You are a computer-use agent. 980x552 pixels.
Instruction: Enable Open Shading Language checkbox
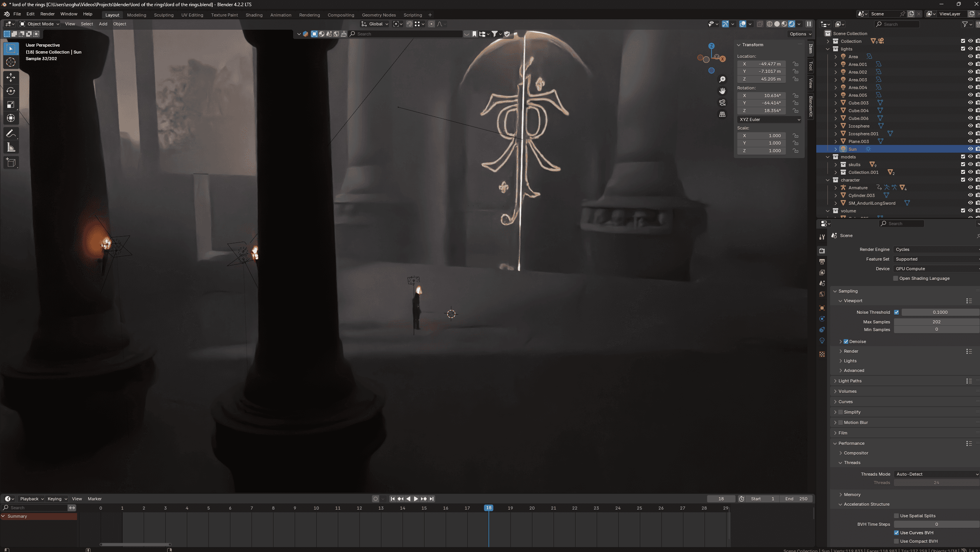click(896, 278)
